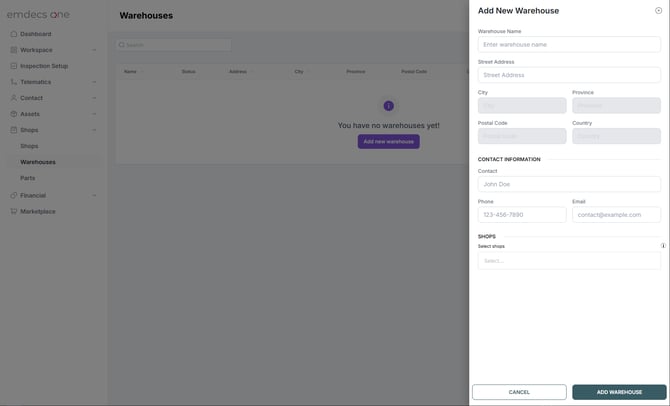This screenshot has height=406, width=670.
Task: Collapse the Shops menu chevron
Action: [x=94, y=130]
